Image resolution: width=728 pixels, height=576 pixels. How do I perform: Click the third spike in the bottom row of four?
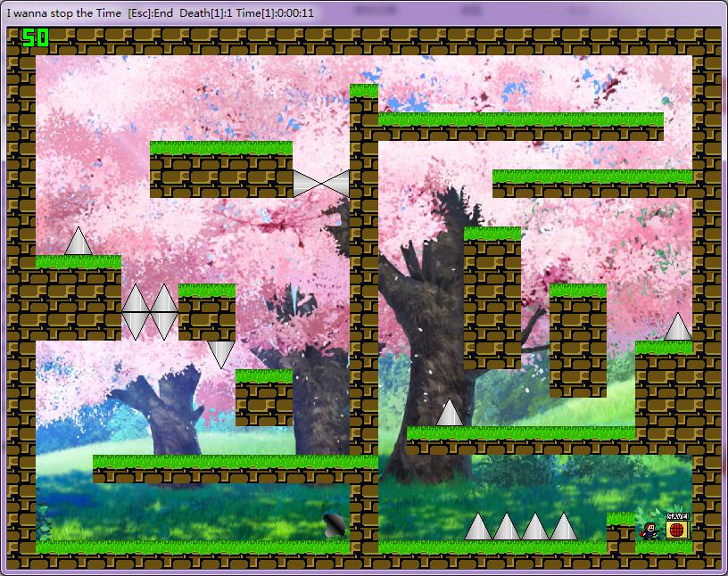(x=535, y=526)
